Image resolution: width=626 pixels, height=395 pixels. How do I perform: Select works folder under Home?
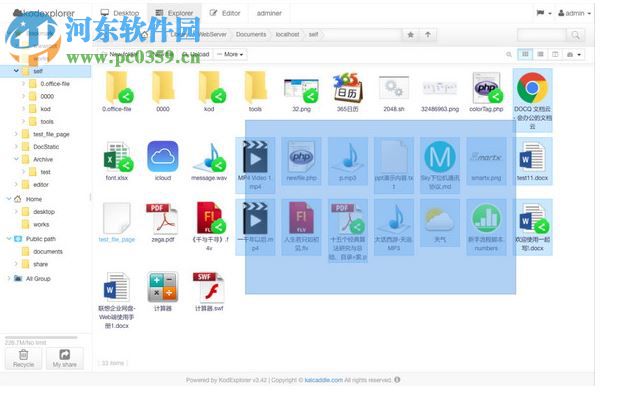(x=41, y=224)
